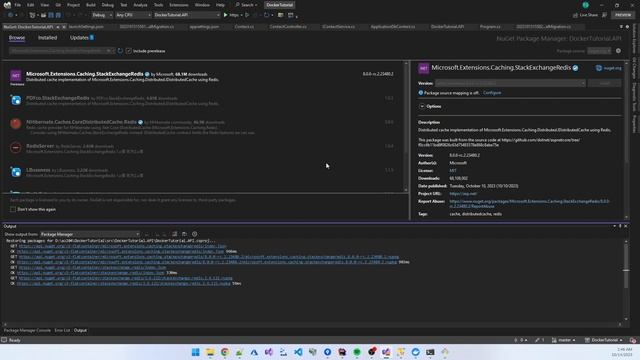Open the appsettings.json tab
Viewport: 640px width, 360px height.
pyautogui.click(x=204, y=27)
